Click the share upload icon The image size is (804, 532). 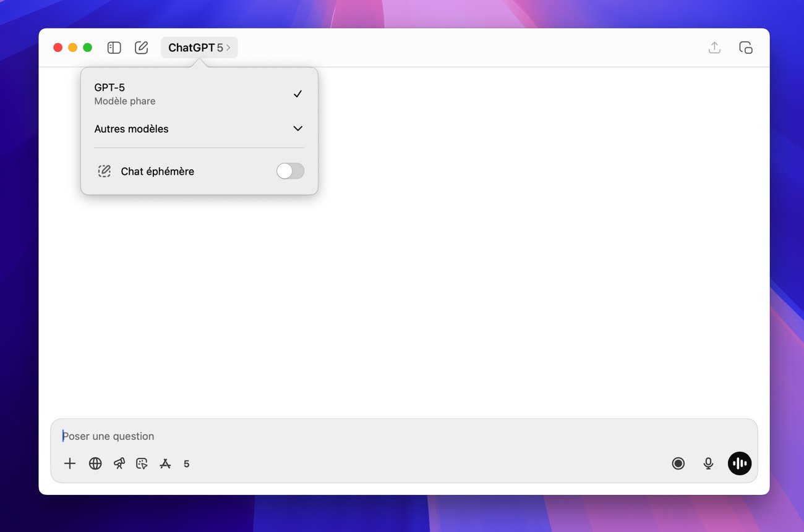[x=714, y=48]
